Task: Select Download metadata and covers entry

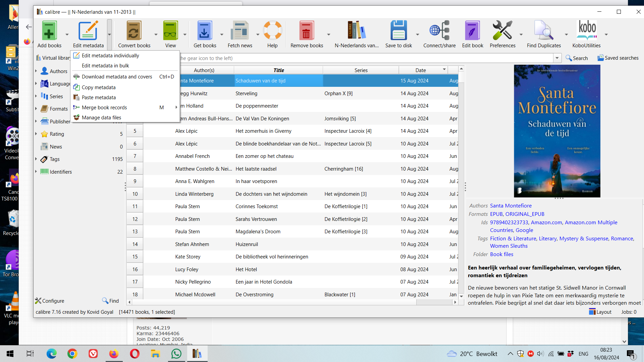Action: [117, 77]
